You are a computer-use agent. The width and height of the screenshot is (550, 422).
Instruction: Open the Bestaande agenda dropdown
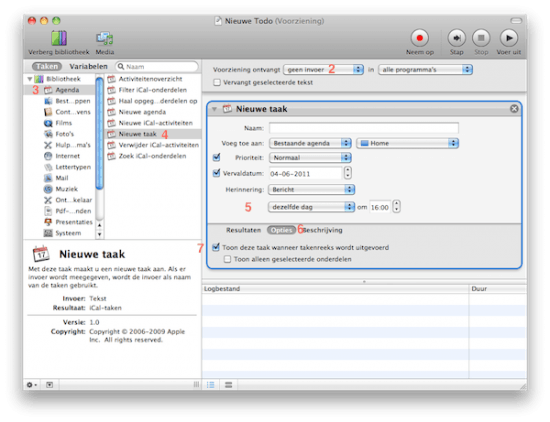pos(310,143)
